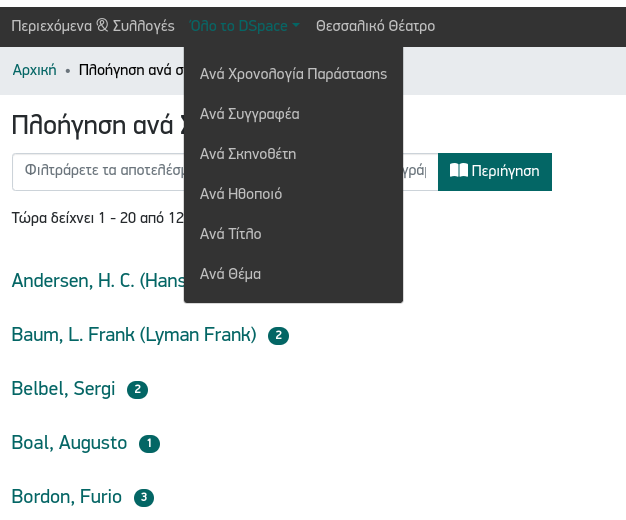Show items by Bordon, Furio
The height and width of the screenshot is (520, 626).
(x=66, y=497)
